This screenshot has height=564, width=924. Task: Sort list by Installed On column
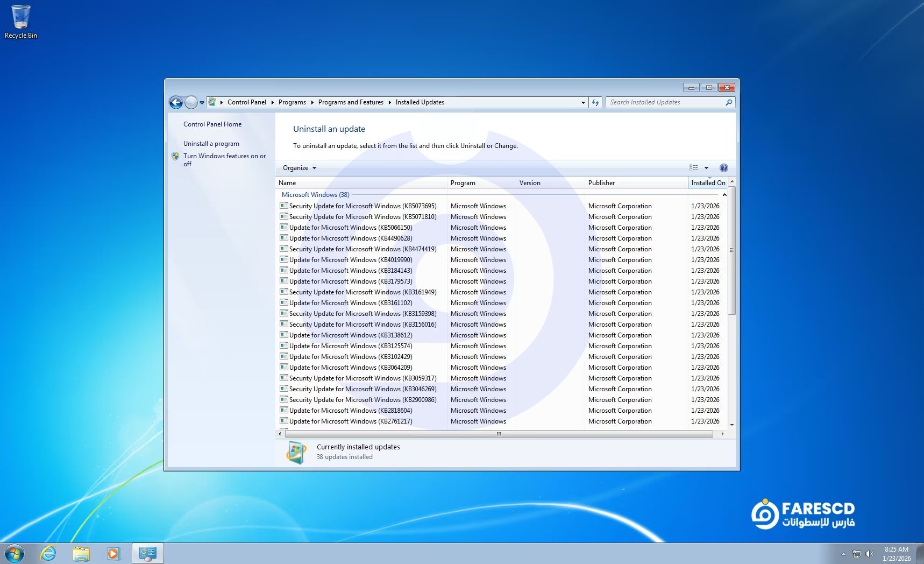[707, 183]
